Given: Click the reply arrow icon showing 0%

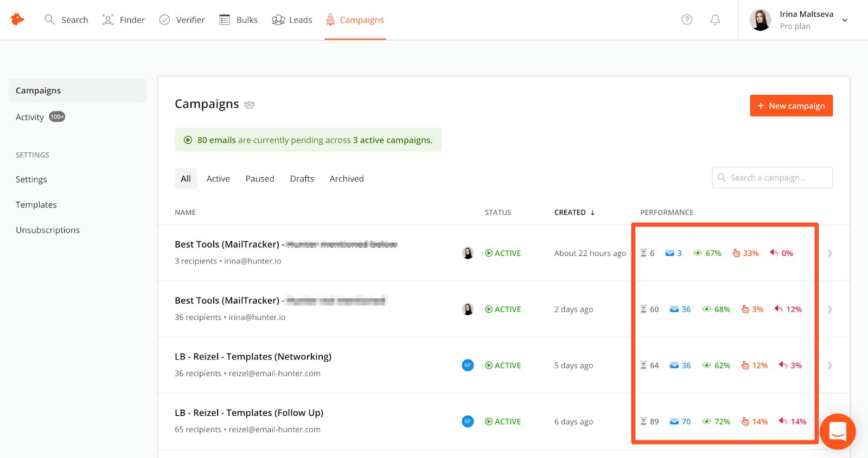Looking at the screenshot, I should (x=774, y=253).
